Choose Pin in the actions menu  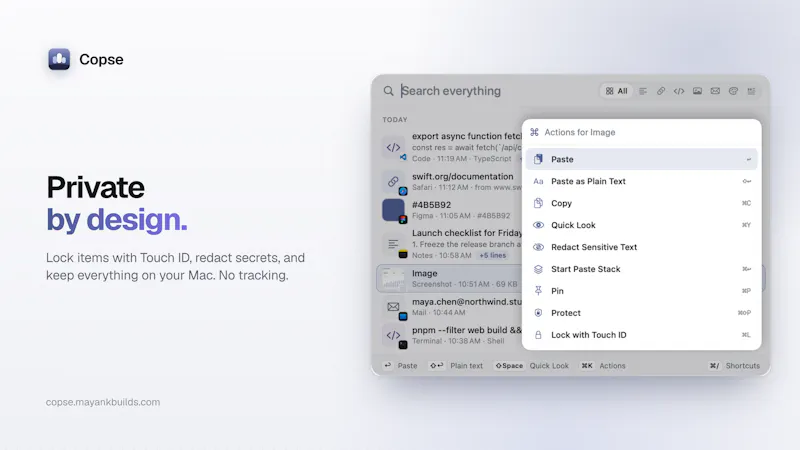[x=641, y=291]
